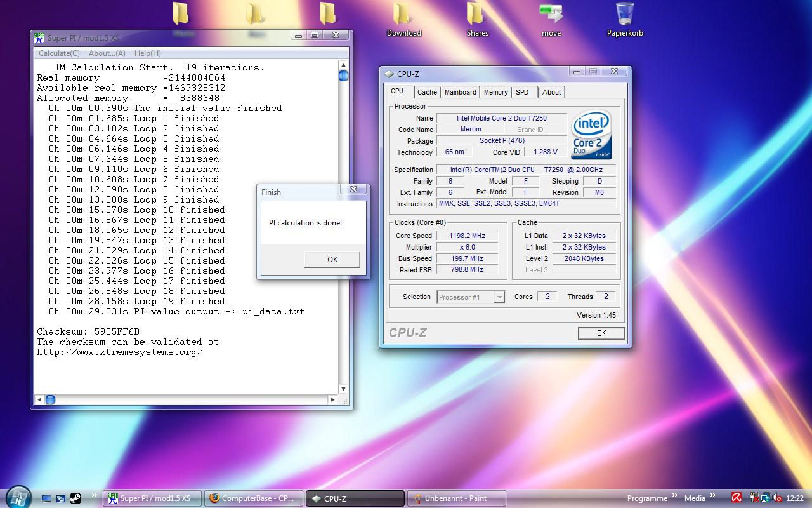Switch to Super PI taskbar button
Screen dimensions: 812x508
[152, 498]
